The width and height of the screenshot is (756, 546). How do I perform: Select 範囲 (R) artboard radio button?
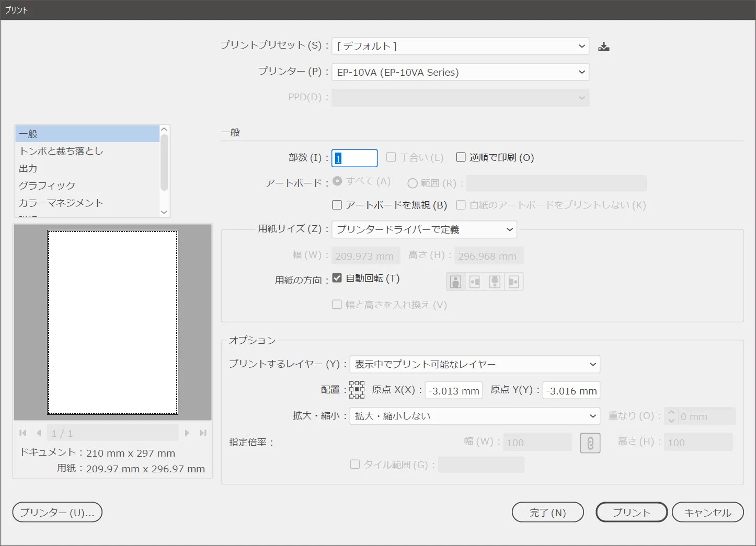point(413,183)
